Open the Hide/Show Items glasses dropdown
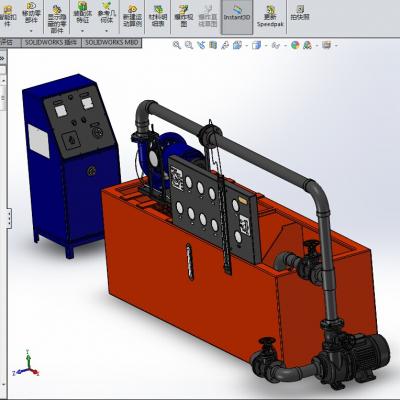 click(x=276, y=45)
